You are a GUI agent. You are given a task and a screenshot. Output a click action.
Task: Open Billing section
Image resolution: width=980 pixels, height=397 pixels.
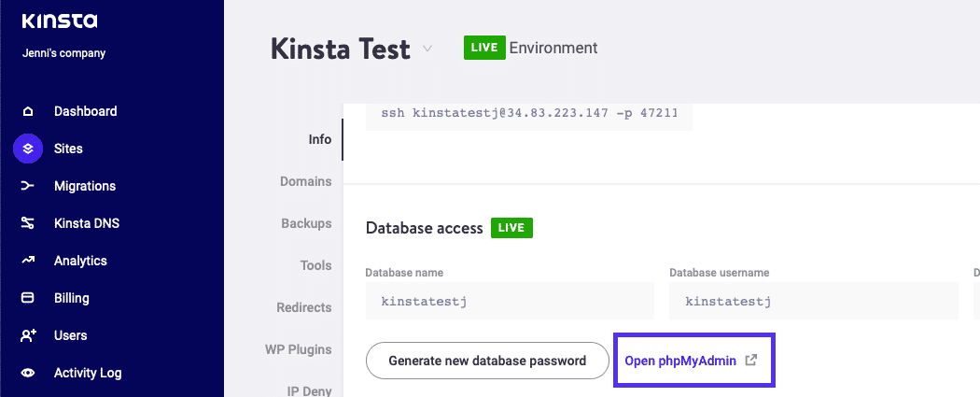tap(72, 298)
